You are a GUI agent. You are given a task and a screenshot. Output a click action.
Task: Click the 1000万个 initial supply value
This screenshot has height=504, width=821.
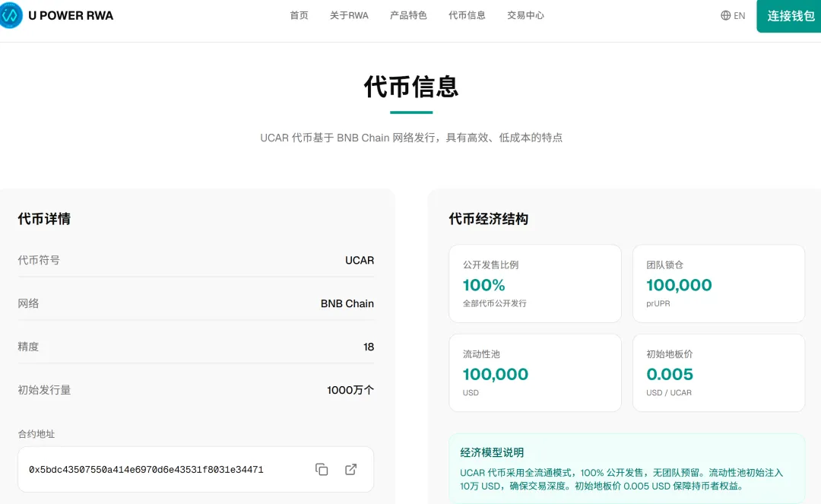[x=350, y=390]
